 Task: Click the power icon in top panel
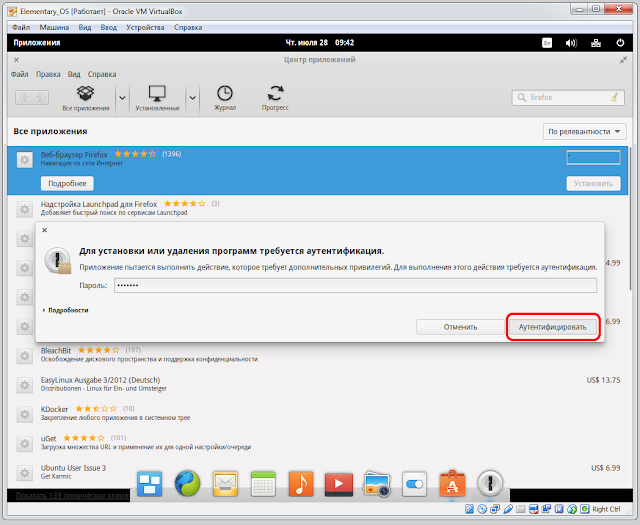point(620,42)
